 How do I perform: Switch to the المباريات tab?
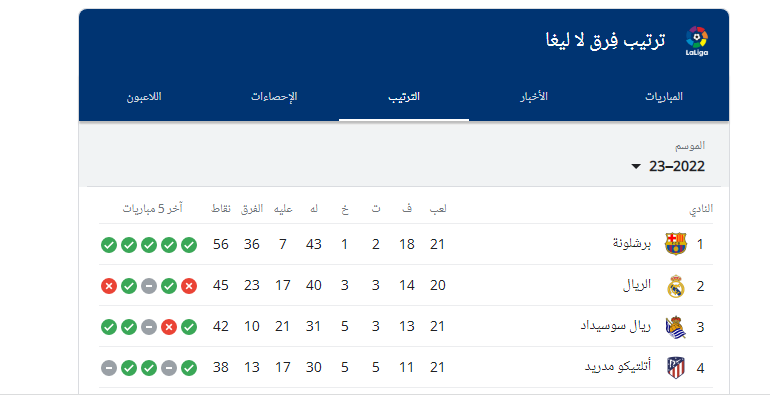(x=663, y=97)
